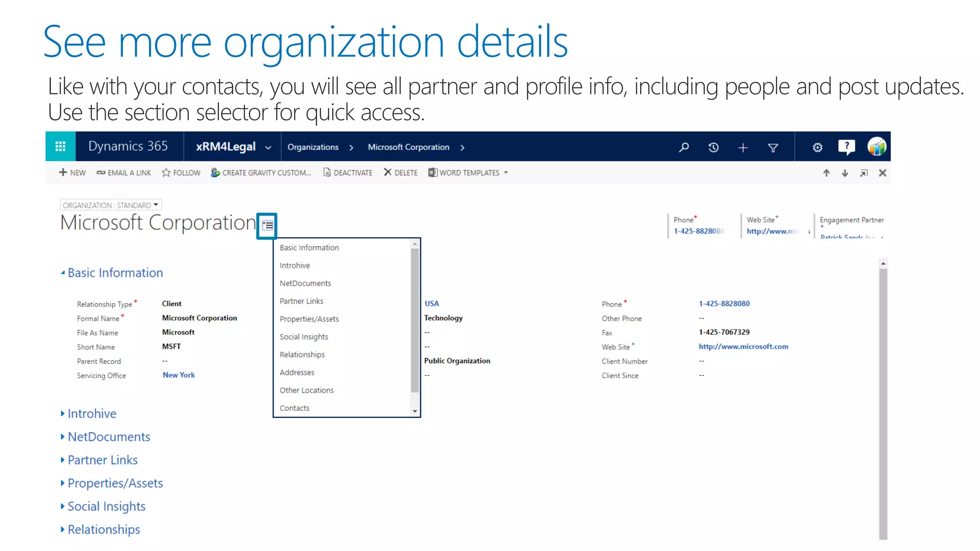This screenshot has width=980, height=551.
Task: Click Organizations breadcrumb
Action: [x=313, y=147]
